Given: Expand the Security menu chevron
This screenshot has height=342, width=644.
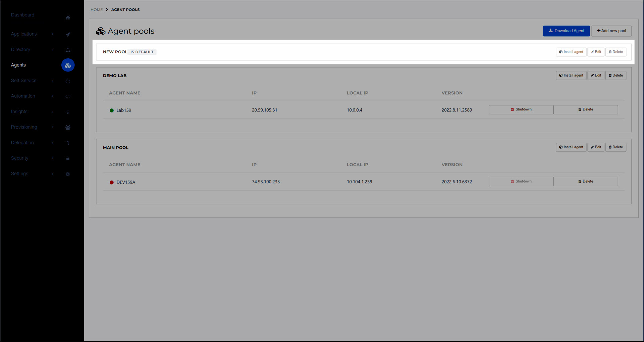Looking at the screenshot, I should (53, 158).
